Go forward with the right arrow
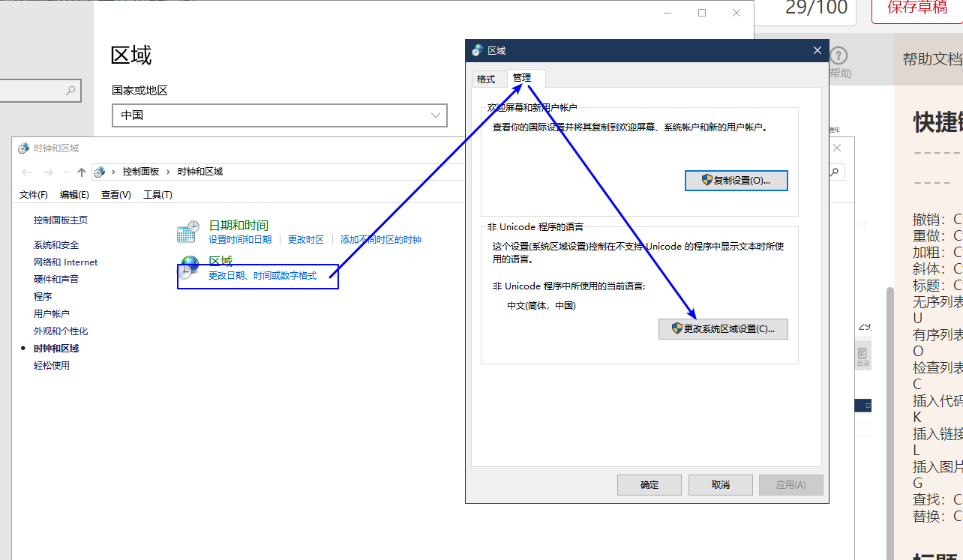Viewport: 963px width, 560px height. pos(48,172)
